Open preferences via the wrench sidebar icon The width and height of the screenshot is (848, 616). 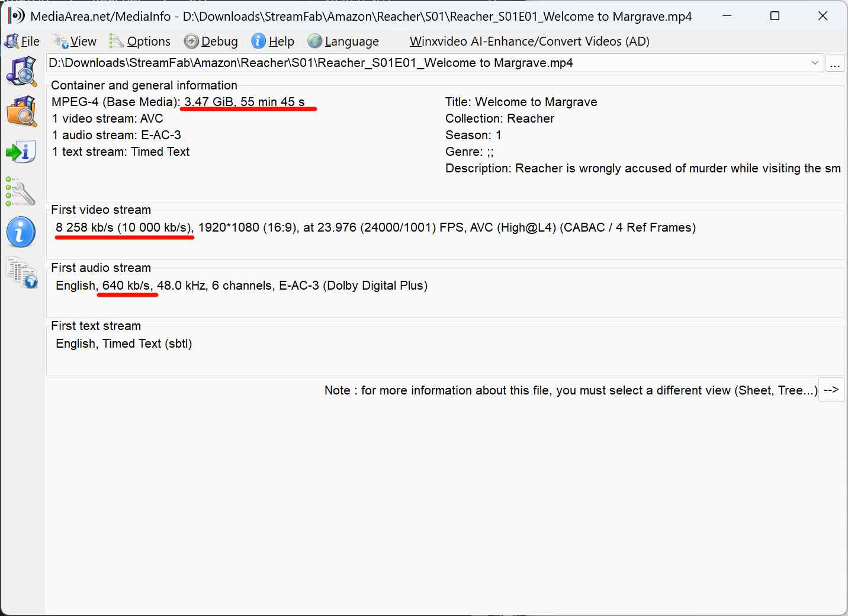coord(21,192)
